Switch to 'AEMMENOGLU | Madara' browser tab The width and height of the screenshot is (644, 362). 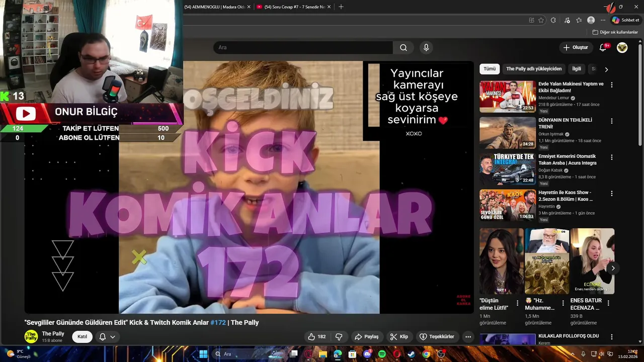(x=215, y=7)
